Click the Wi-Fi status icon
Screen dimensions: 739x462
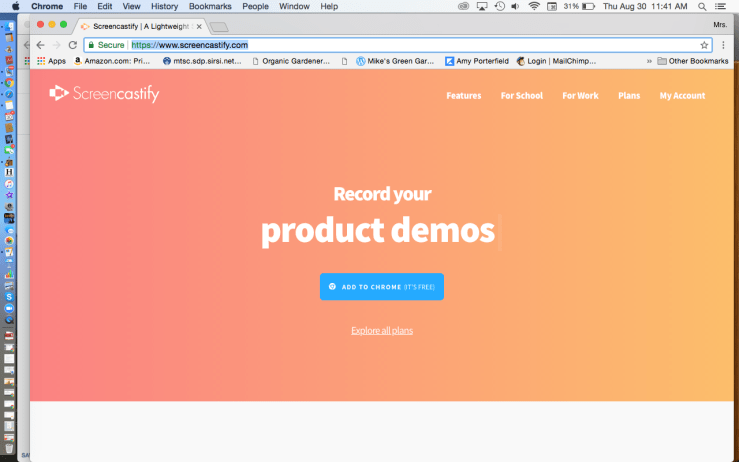tap(534, 6)
